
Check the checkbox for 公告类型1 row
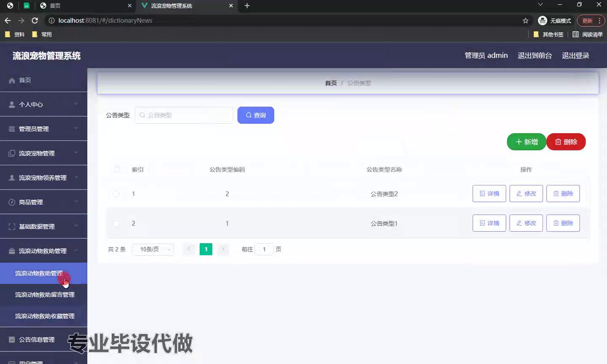coord(116,223)
